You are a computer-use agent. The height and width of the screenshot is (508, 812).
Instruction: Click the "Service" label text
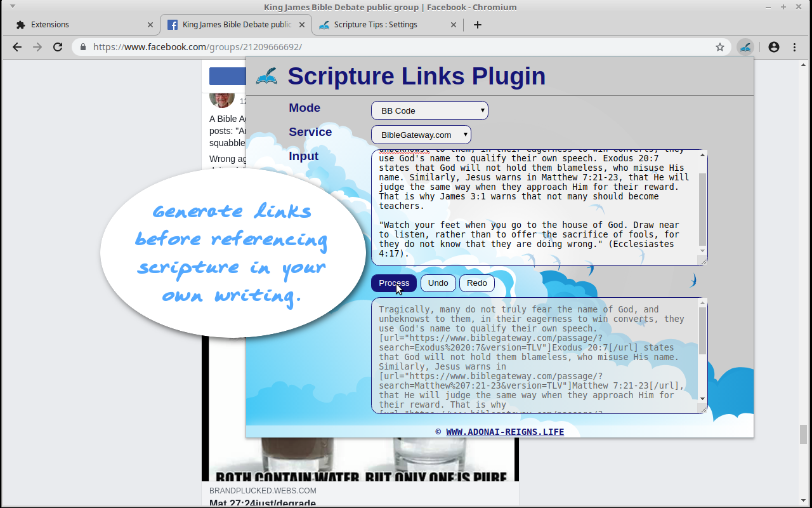[x=310, y=132]
